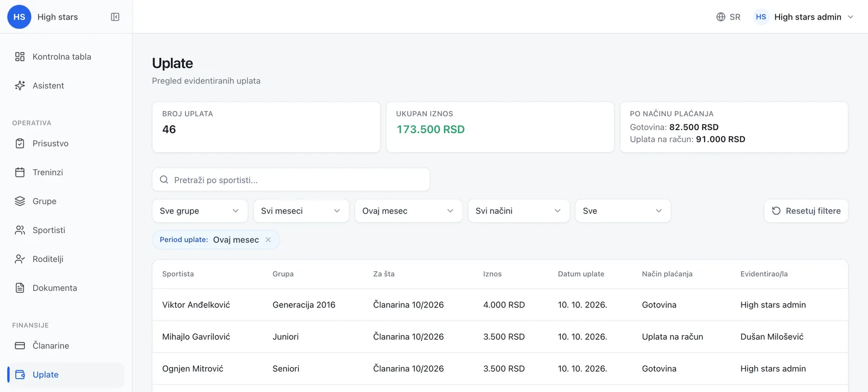Select the Viktor Anđelković payment row
Image resolution: width=868 pixels, height=392 pixels.
tap(500, 305)
